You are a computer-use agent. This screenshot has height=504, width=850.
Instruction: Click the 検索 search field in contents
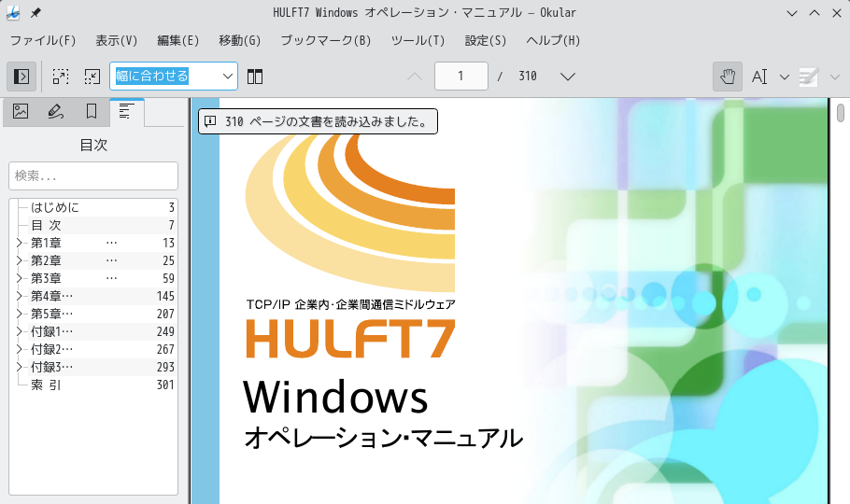click(93, 175)
